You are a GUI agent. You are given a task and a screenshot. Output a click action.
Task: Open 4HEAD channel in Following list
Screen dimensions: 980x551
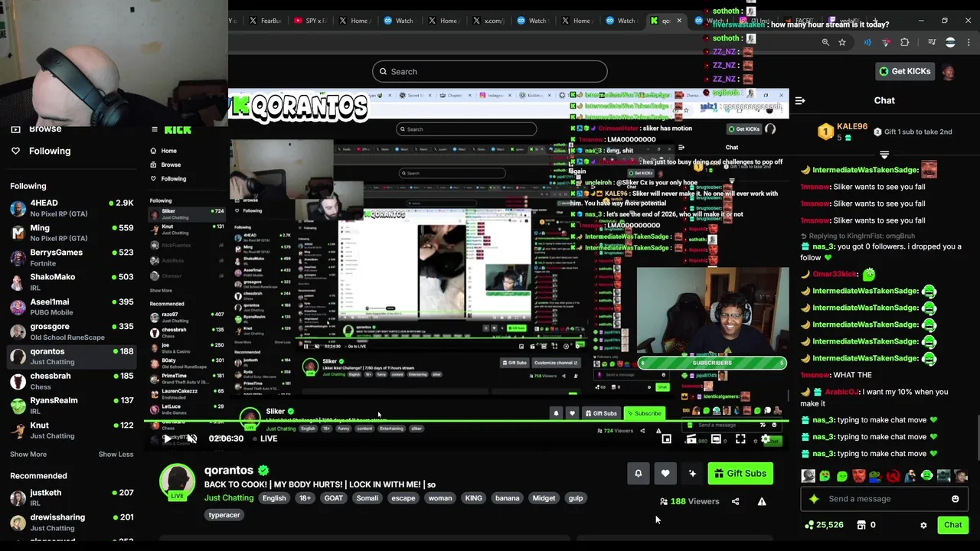[72, 208]
